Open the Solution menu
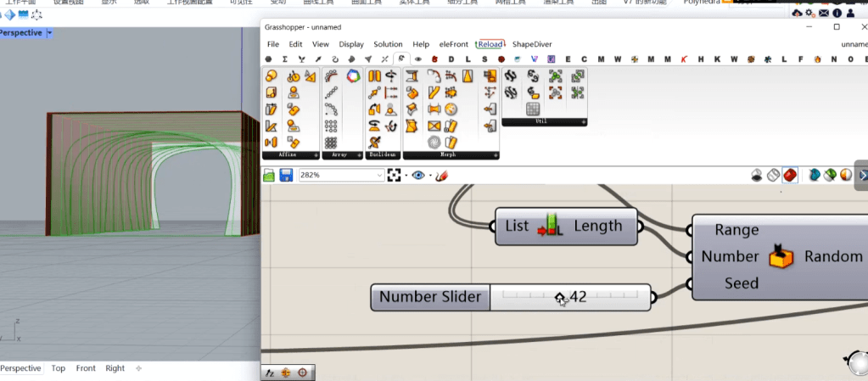Image resolution: width=868 pixels, height=381 pixels. (x=388, y=44)
